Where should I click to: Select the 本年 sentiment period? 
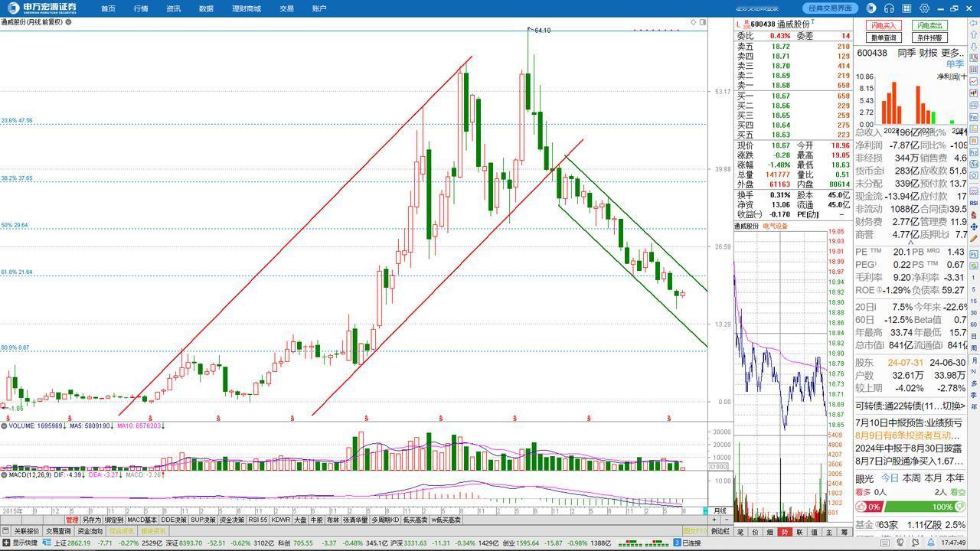click(x=955, y=478)
